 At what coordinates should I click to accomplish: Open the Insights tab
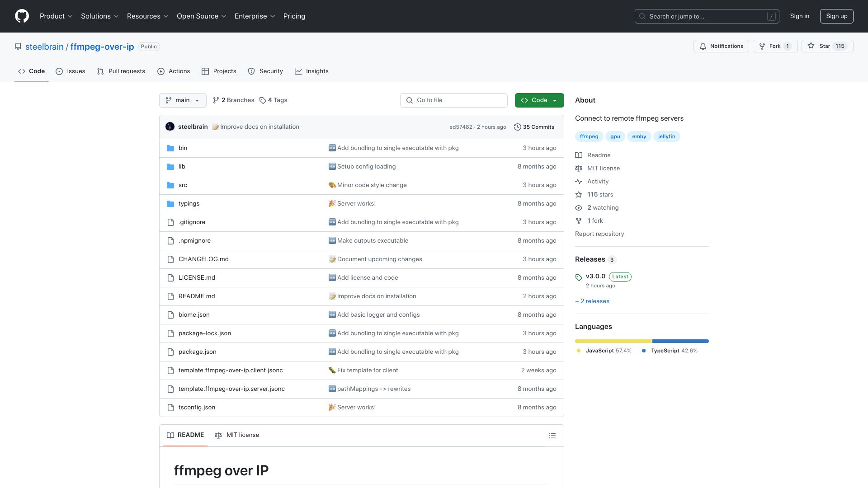click(x=311, y=71)
